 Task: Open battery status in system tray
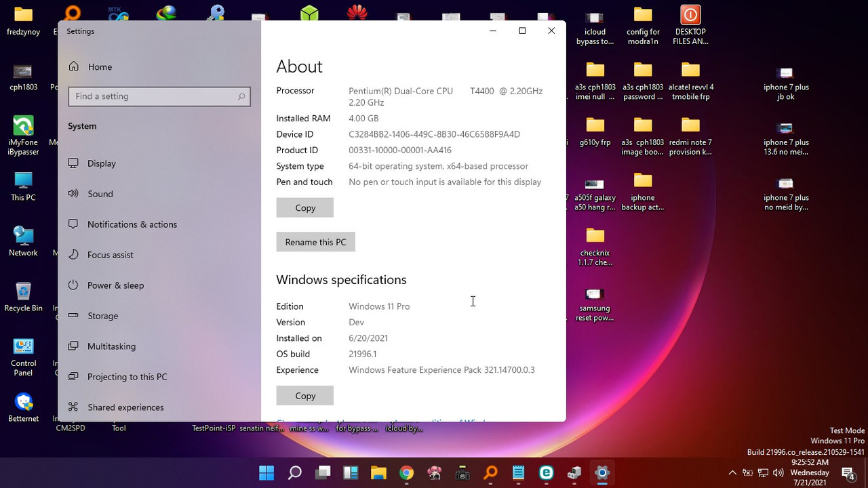748,472
